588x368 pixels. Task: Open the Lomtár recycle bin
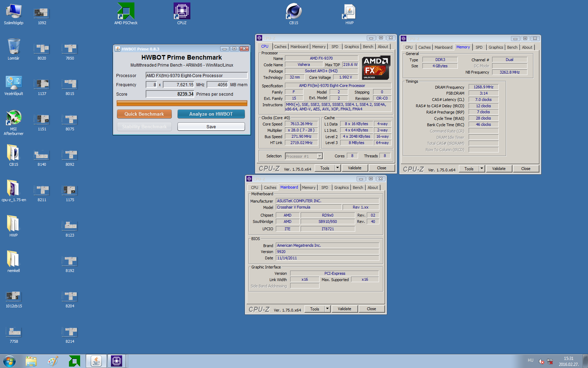click(x=14, y=49)
